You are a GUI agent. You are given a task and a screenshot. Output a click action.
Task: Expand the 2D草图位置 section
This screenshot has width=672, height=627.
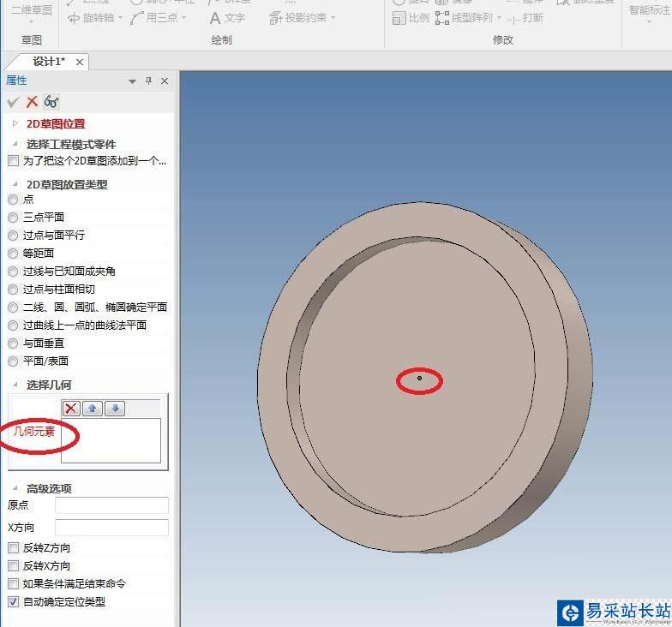click(x=15, y=123)
